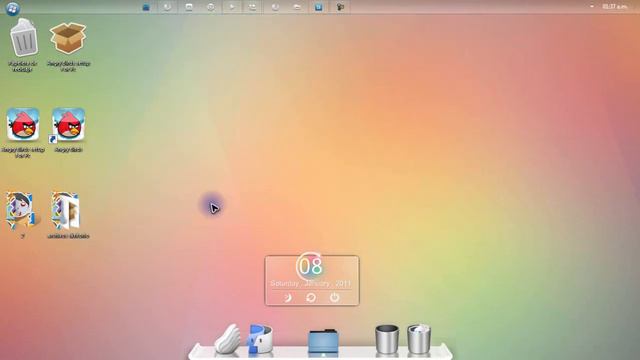The width and height of the screenshot is (640, 360).
Task: Select the archive icon showing a folder
Action: tap(66, 211)
